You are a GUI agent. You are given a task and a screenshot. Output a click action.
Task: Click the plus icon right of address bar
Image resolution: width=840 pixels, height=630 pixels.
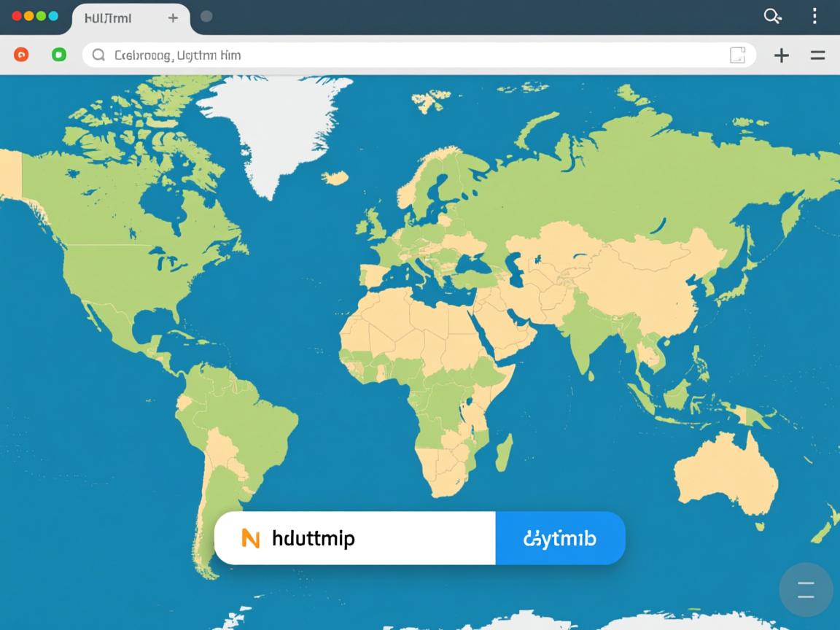[x=781, y=55]
